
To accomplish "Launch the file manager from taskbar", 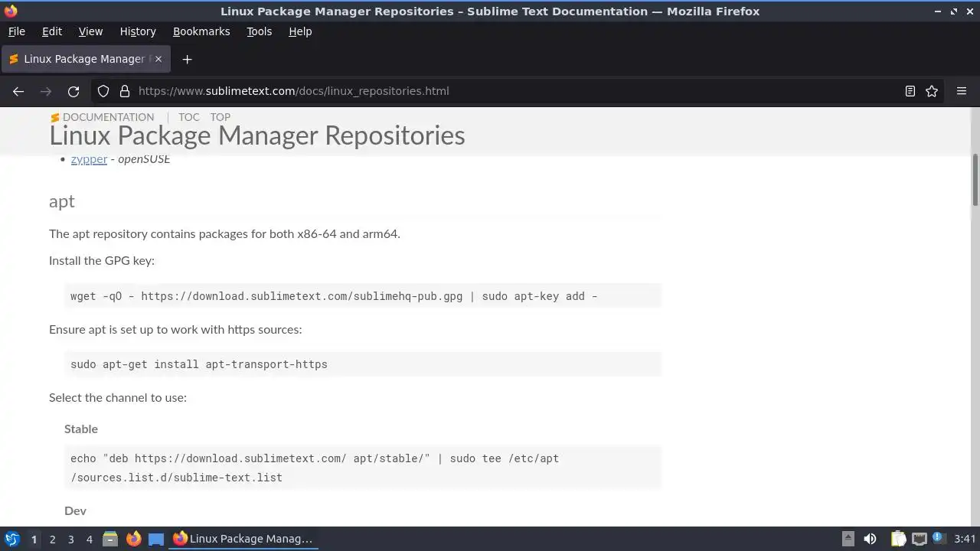I will pyautogui.click(x=110, y=539).
